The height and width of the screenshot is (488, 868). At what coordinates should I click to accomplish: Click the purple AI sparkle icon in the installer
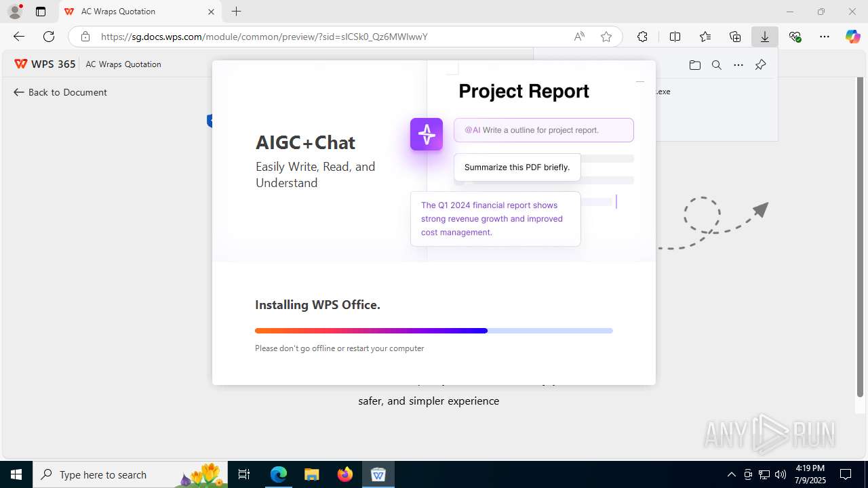click(427, 134)
